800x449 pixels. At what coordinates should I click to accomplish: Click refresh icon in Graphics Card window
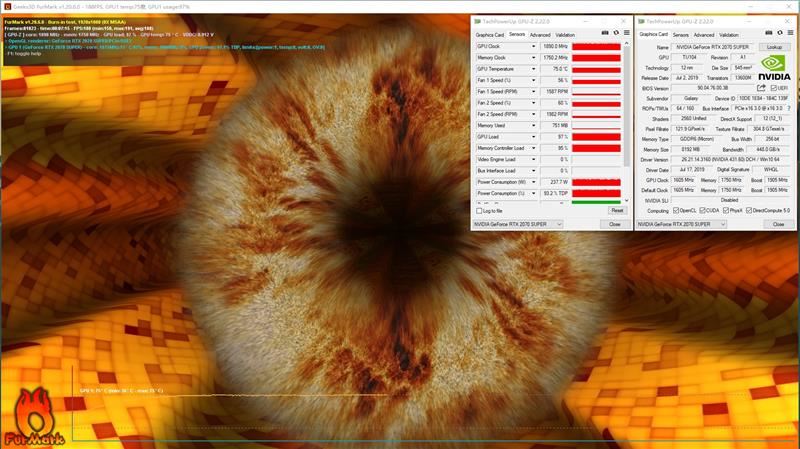point(780,33)
